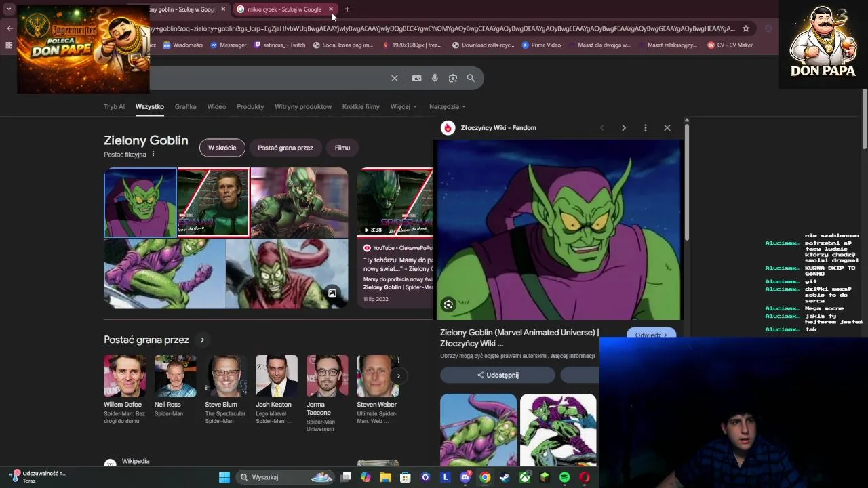Open File Explorer from taskbar

point(386,477)
